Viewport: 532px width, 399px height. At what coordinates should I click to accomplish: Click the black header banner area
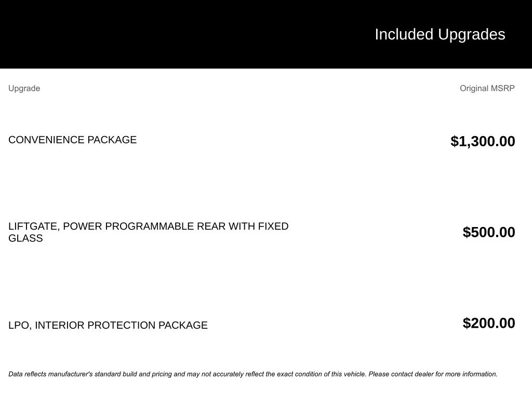click(266, 34)
